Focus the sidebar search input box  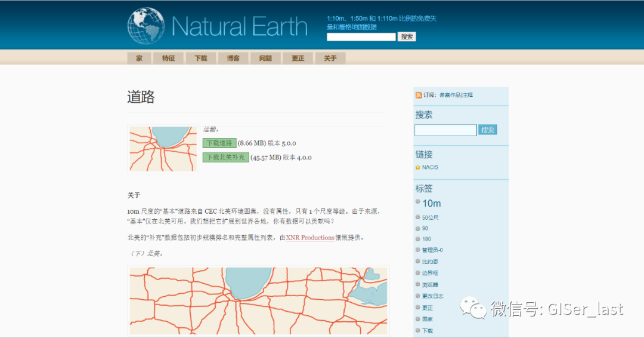click(x=445, y=130)
